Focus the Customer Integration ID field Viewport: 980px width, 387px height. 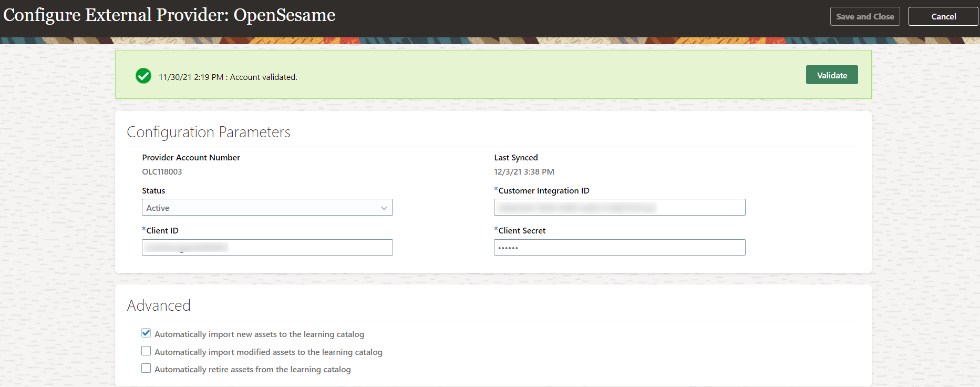620,207
